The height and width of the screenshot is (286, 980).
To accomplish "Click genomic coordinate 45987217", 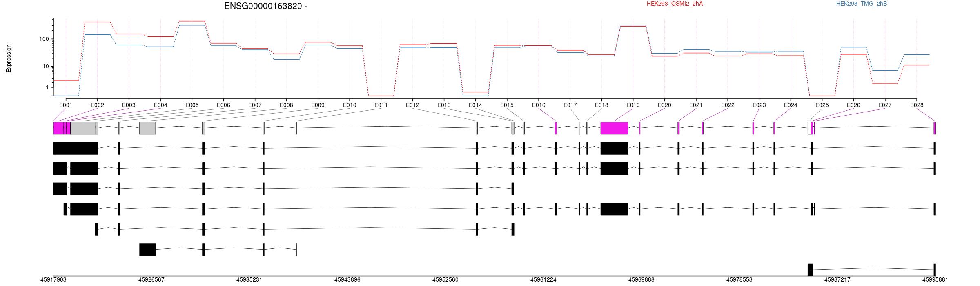I will click(x=837, y=280).
